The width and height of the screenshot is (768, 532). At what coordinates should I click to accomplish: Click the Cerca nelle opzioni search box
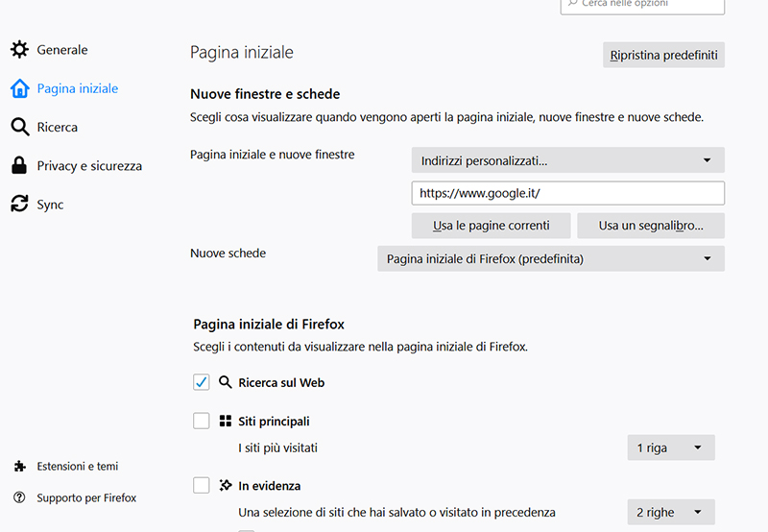tap(642, 5)
